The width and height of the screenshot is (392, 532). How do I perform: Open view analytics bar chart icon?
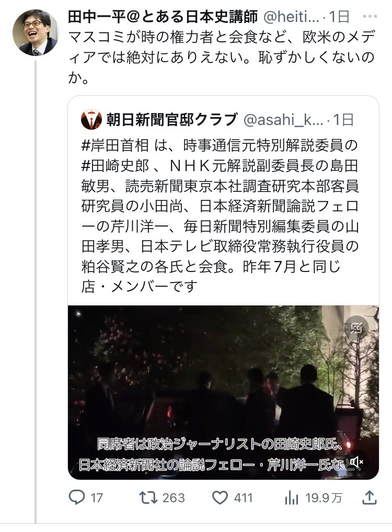(x=291, y=498)
